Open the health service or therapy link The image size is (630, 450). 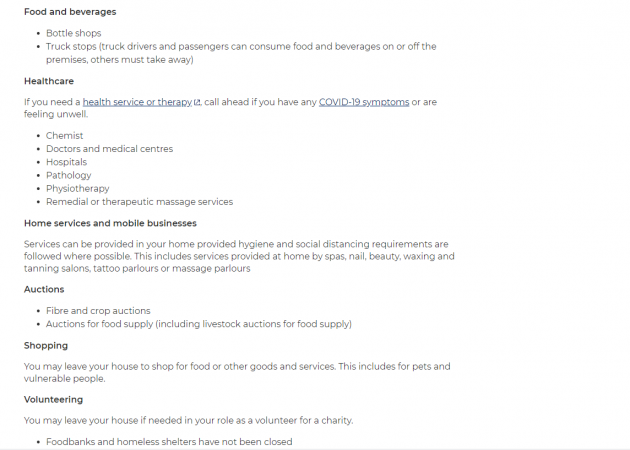click(137, 102)
